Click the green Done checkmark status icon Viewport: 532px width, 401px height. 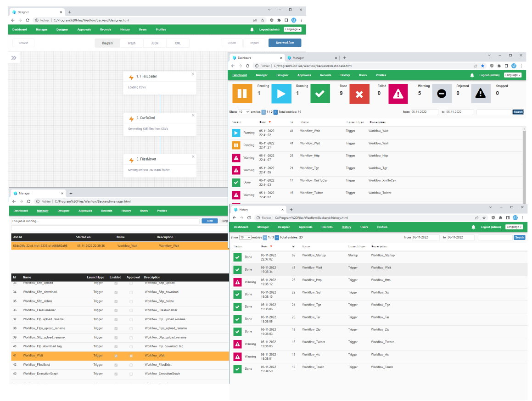coord(320,94)
